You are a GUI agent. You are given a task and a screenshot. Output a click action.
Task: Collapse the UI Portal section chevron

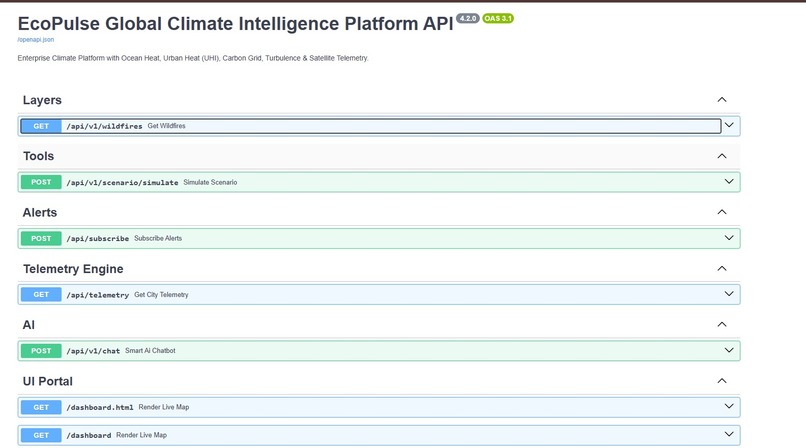(x=722, y=381)
